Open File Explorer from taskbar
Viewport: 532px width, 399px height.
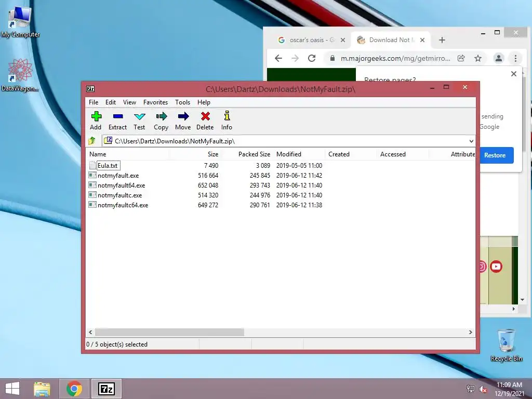click(x=42, y=389)
